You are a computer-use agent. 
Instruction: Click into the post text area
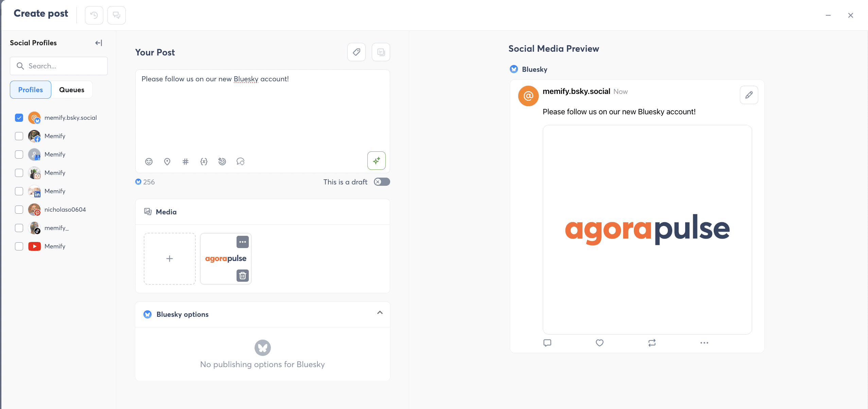tap(262, 112)
